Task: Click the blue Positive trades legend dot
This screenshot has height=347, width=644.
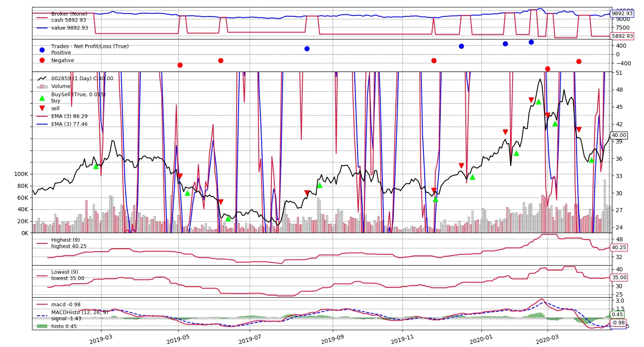Action: 42,50
